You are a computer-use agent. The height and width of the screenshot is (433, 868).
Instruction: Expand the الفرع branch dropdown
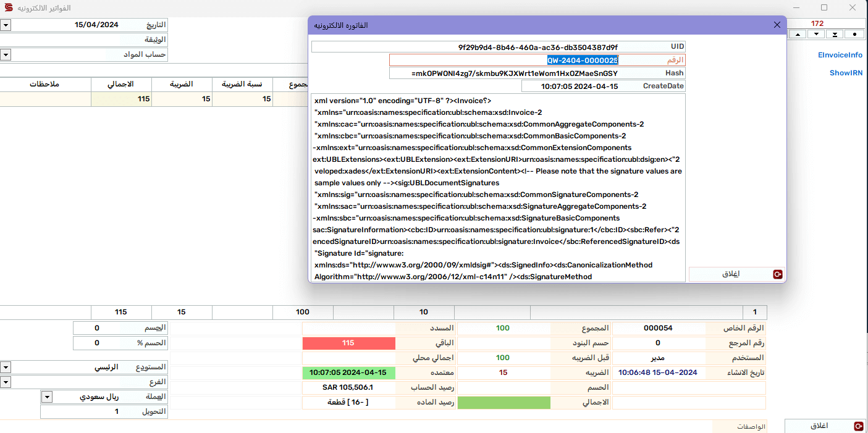pyautogui.click(x=6, y=382)
